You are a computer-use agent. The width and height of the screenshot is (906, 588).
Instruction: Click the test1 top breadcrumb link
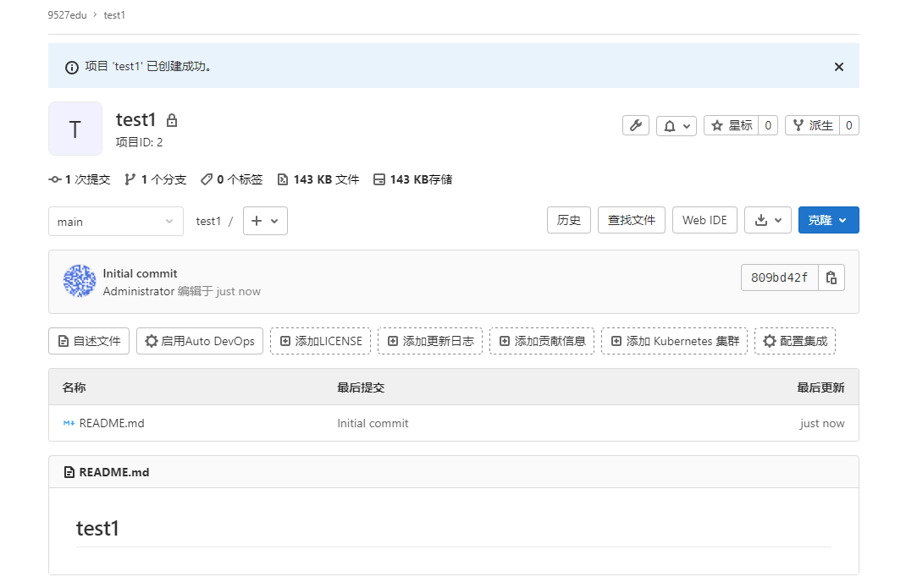[114, 15]
